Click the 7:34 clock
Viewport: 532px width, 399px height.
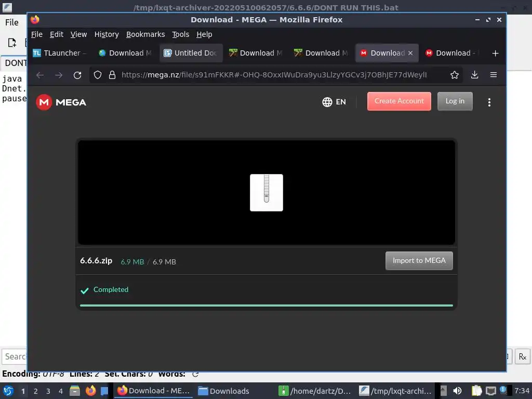522,391
